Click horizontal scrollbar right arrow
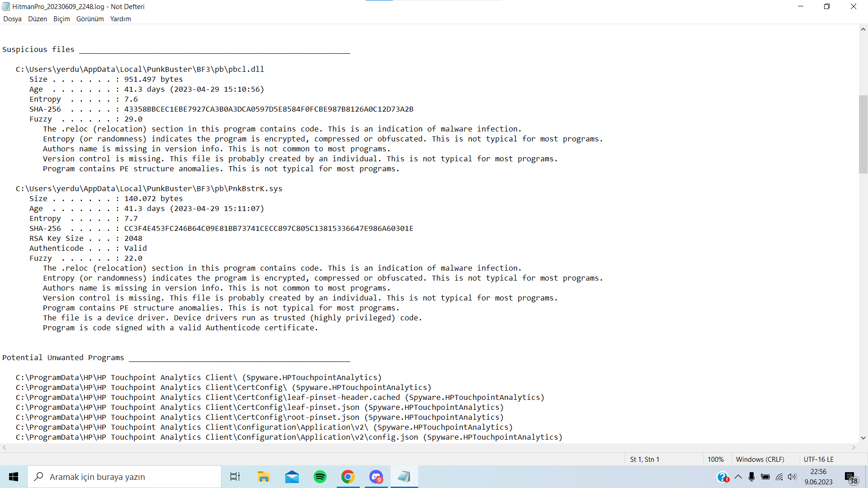 (x=854, y=448)
